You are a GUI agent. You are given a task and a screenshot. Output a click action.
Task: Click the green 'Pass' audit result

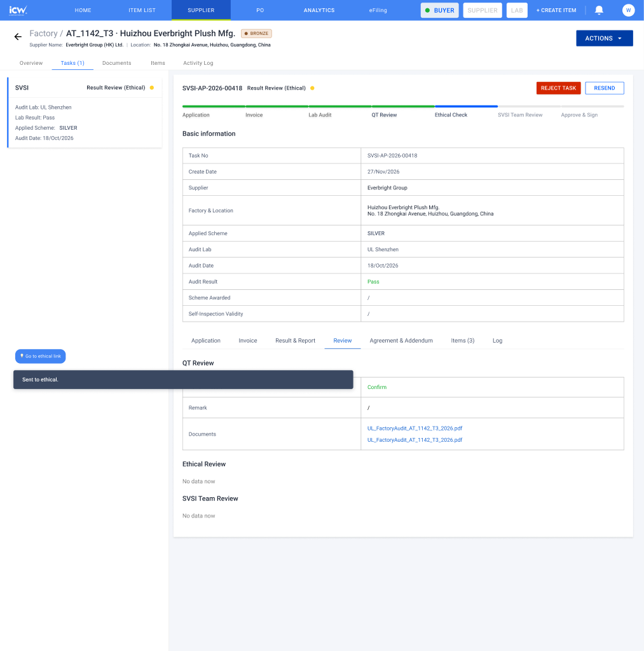click(x=373, y=282)
